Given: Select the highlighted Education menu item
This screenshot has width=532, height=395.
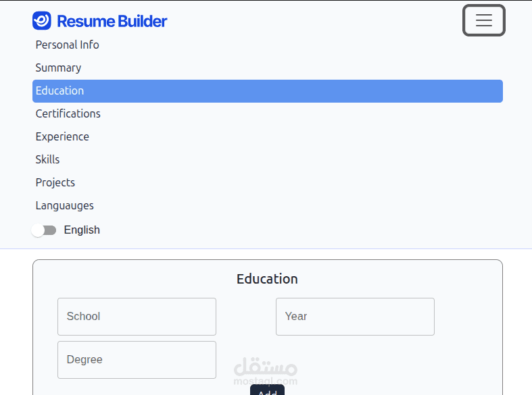Looking at the screenshot, I should tap(267, 91).
